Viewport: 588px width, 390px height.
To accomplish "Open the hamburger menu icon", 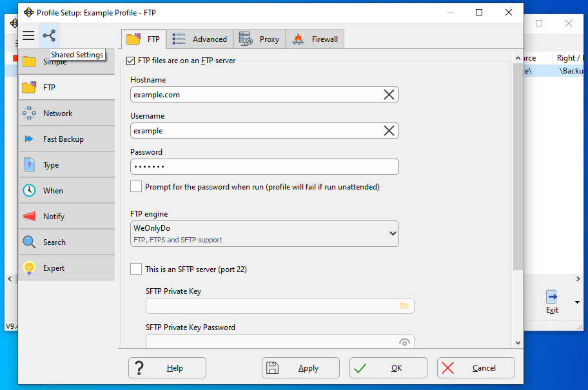I will 28,35.
